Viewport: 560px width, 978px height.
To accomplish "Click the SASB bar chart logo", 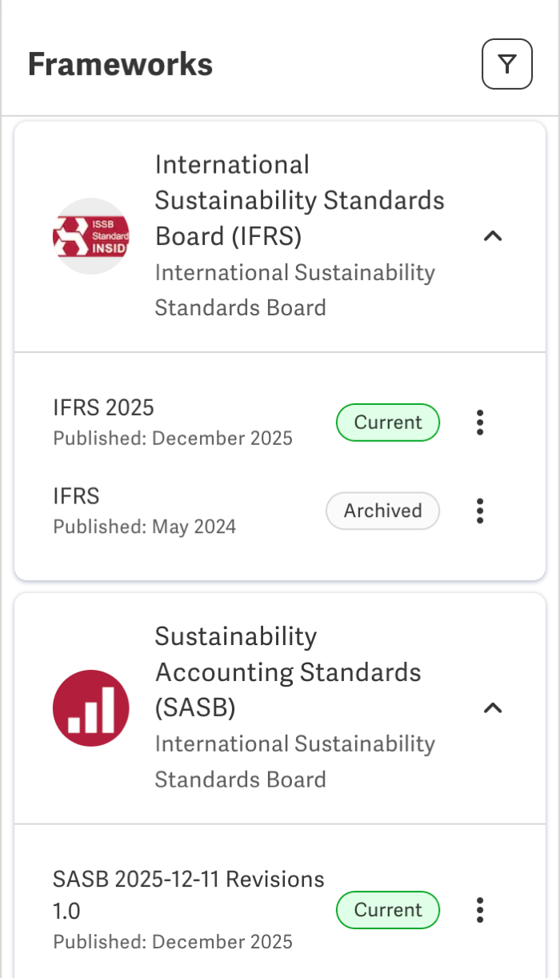I will [90, 707].
